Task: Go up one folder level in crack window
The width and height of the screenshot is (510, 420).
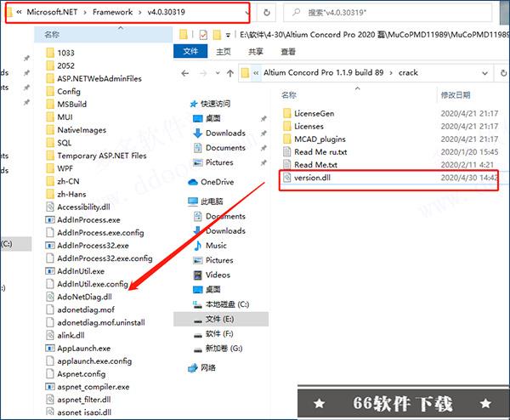Action: click(x=230, y=73)
